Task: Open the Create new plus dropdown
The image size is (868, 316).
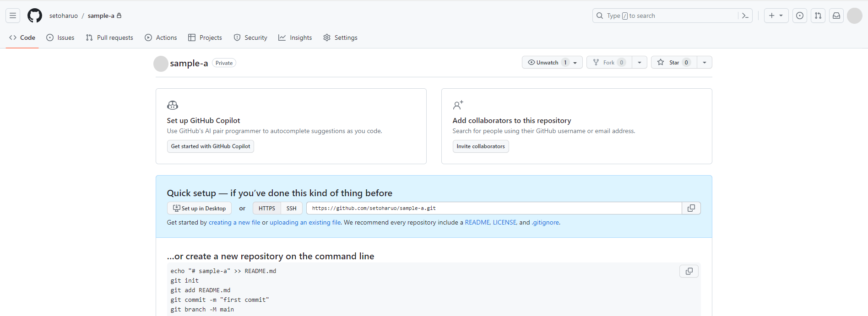Action: pyautogui.click(x=776, y=16)
